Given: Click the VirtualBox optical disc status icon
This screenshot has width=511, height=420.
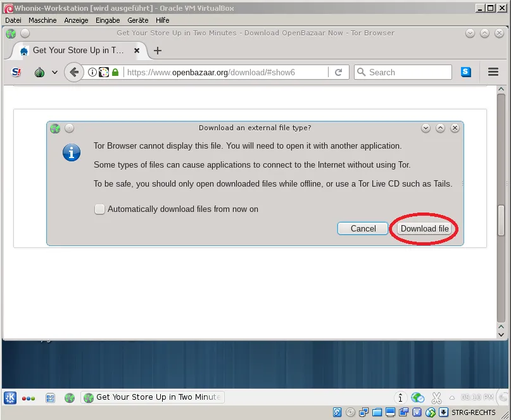Looking at the screenshot, I should 350,412.
